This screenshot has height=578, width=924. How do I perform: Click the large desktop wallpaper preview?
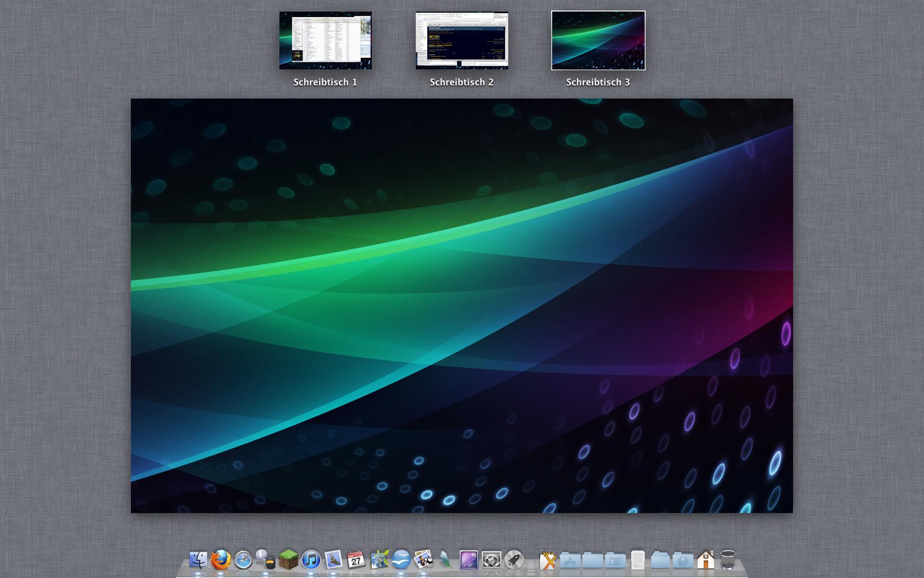click(462, 306)
